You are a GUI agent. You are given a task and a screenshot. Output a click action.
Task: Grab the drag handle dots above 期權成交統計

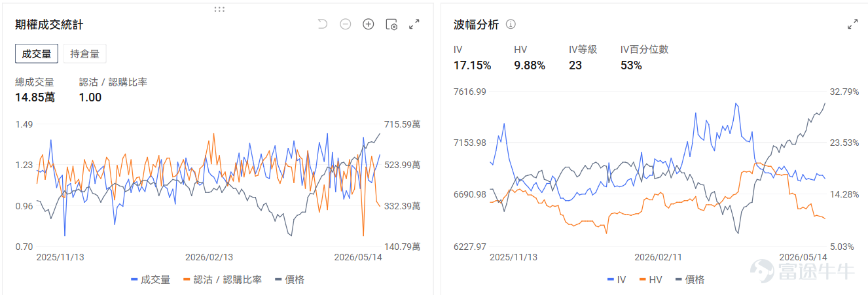pyautogui.click(x=220, y=9)
